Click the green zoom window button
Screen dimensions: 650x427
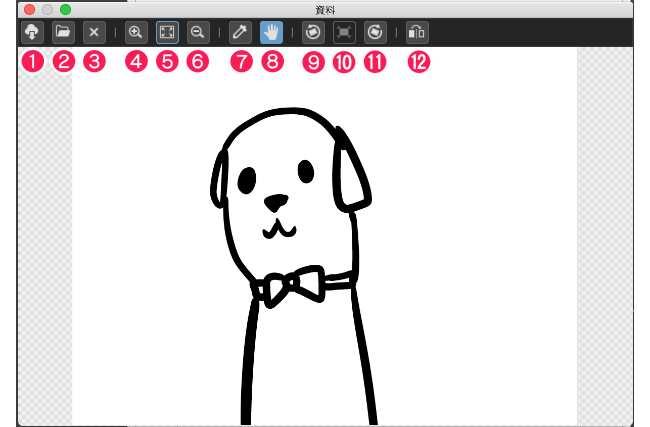pos(65,9)
